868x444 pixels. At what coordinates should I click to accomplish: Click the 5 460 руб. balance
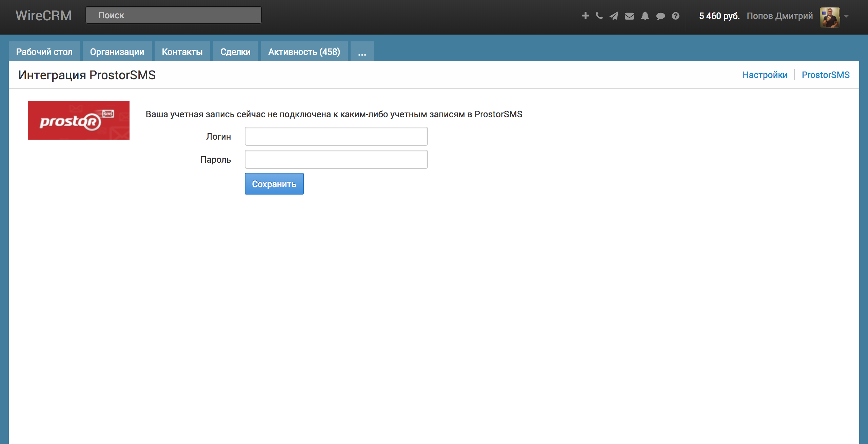pos(719,16)
